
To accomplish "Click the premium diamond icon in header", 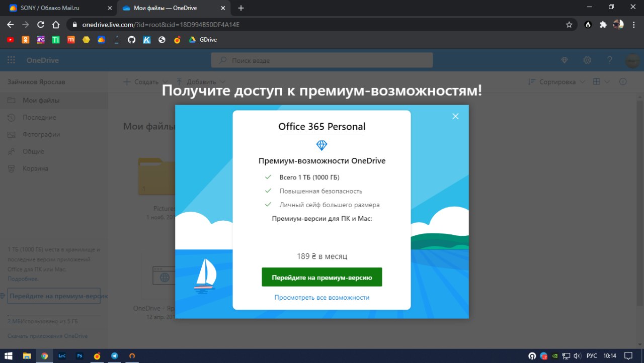I will click(565, 60).
